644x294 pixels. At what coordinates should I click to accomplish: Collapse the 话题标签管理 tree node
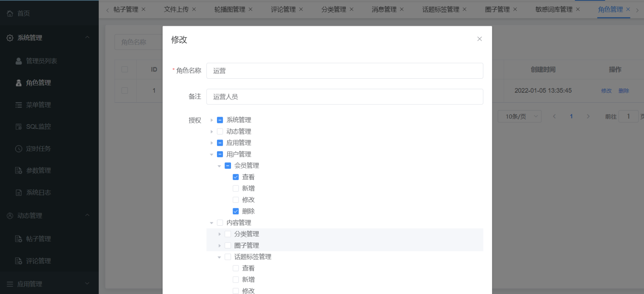pos(219,257)
